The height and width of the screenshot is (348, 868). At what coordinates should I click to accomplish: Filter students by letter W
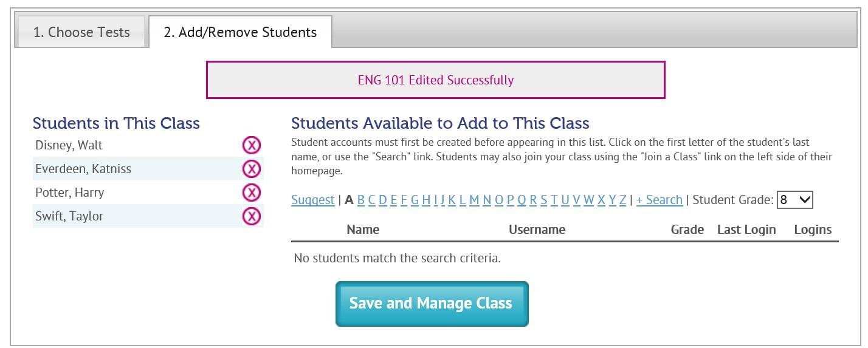(x=589, y=200)
